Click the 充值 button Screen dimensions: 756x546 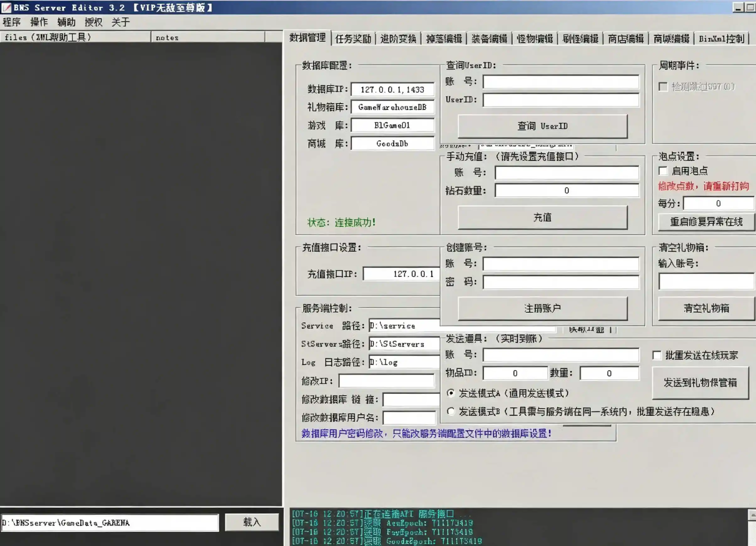(x=543, y=218)
